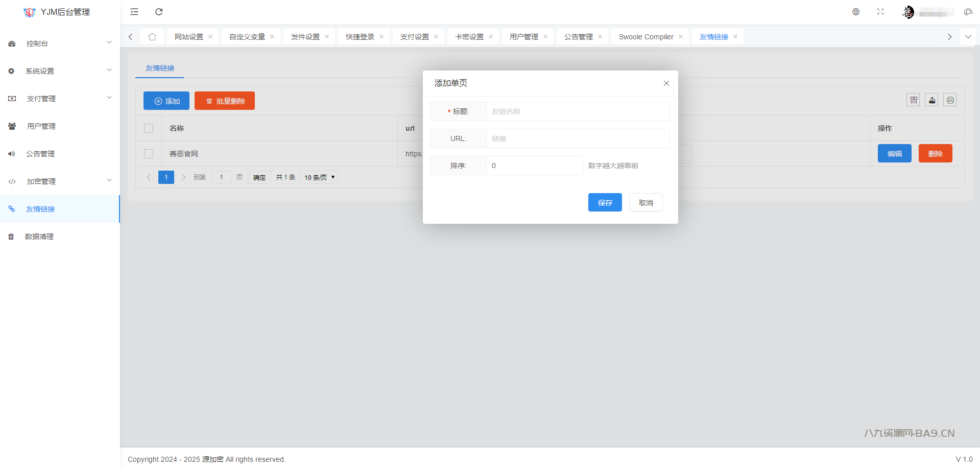Image resolution: width=980 pixels, height=470 pixels.
Task: Expand the 系统设置 sidebar menu
Action: [60, 71]
